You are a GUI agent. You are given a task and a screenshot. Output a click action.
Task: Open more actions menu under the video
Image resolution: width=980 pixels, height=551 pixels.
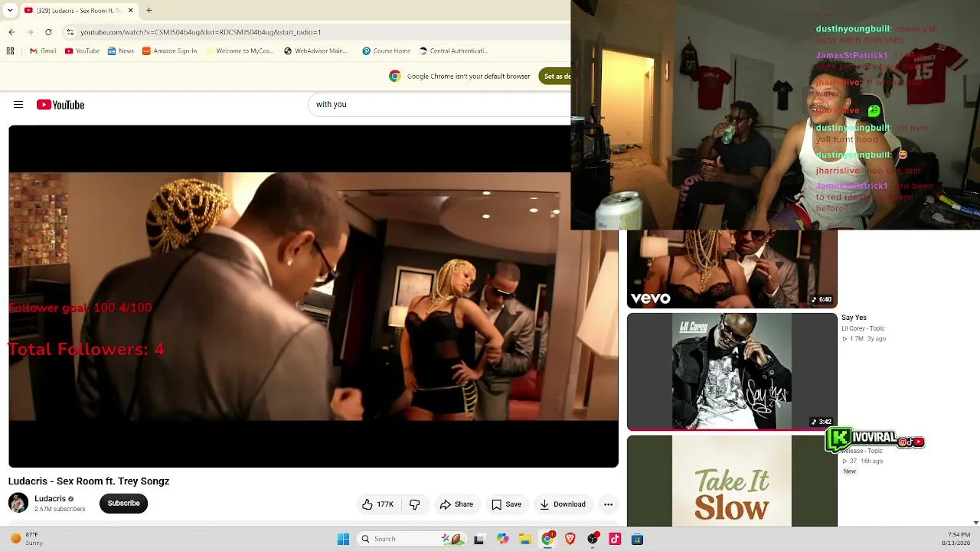click(x=608, y=504)
